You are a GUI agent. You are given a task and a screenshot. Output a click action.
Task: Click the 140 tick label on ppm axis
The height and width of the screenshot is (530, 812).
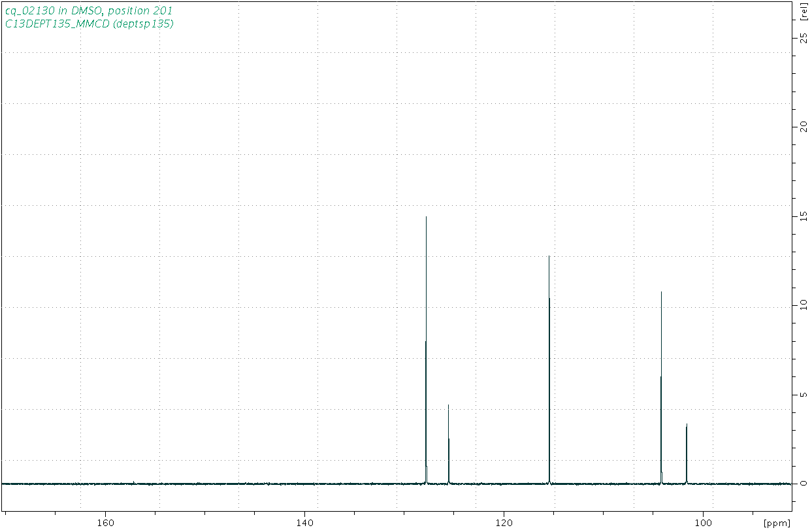click(x=304, y=522)
